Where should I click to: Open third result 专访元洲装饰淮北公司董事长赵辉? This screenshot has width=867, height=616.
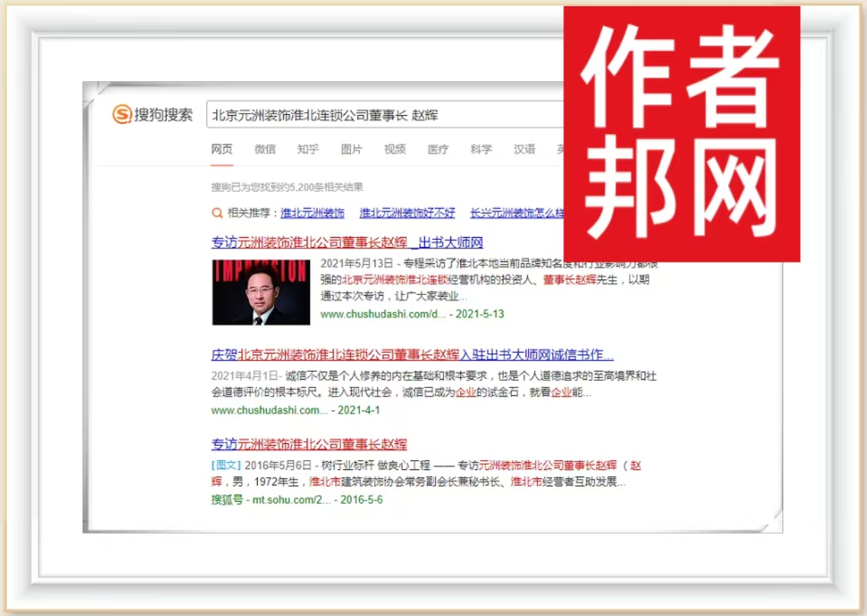pyautogui.click(x=309, y=445)
